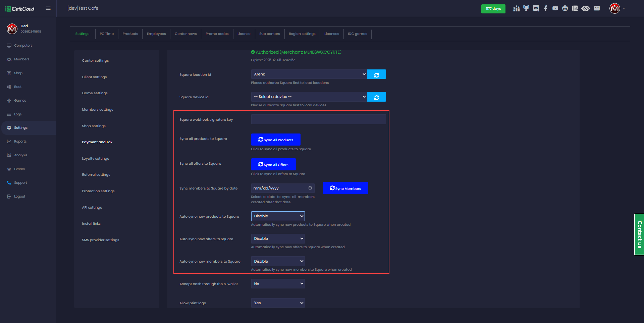Refresh the Square device id list
644x323 pixels.
pyautogui.click(x=376, y=97)
